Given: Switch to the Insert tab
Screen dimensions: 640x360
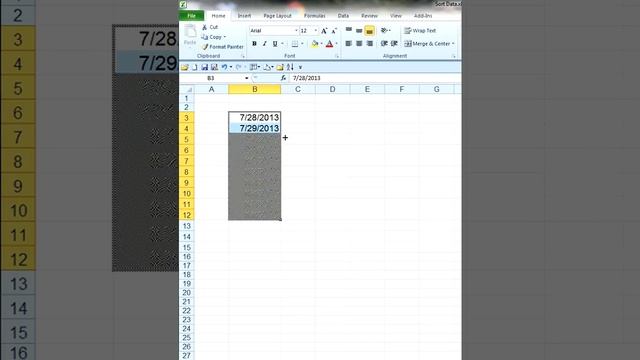Looking at the screenshot, I should coord(244,16).
